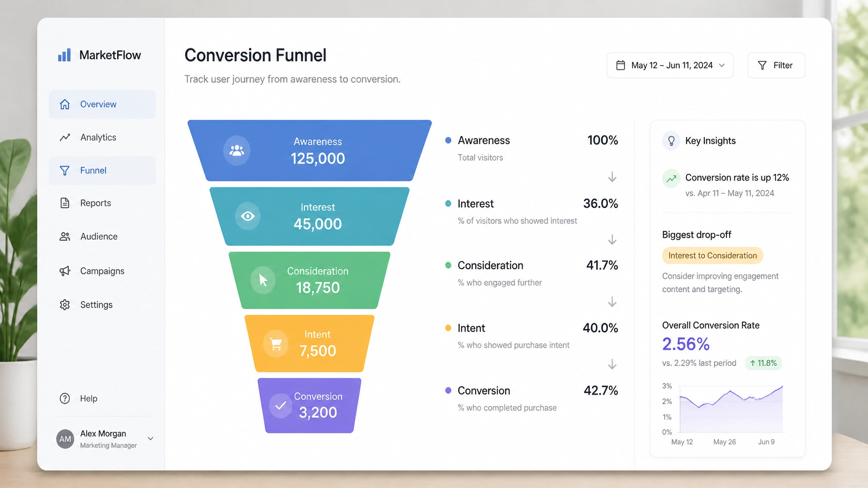868x488 pixels.
Task: Click the "42.7%" Conversion percentage
Action: (601, 391)
